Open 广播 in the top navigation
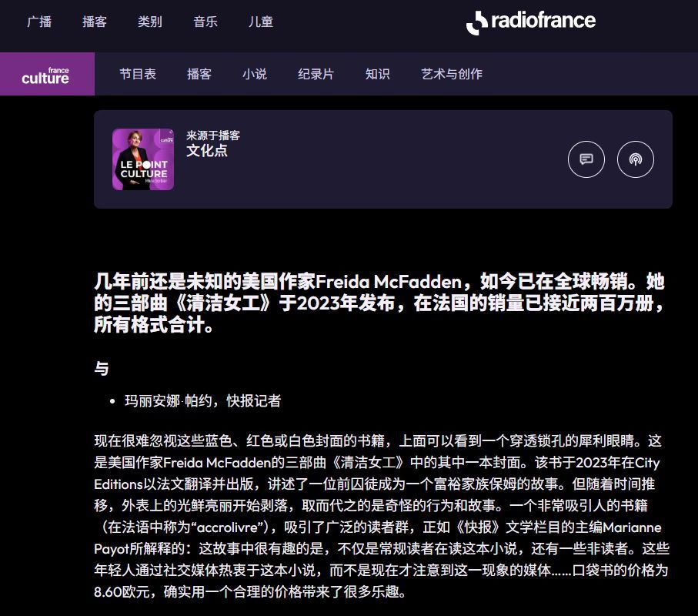 pyautogui.click(x=39, y=22)
